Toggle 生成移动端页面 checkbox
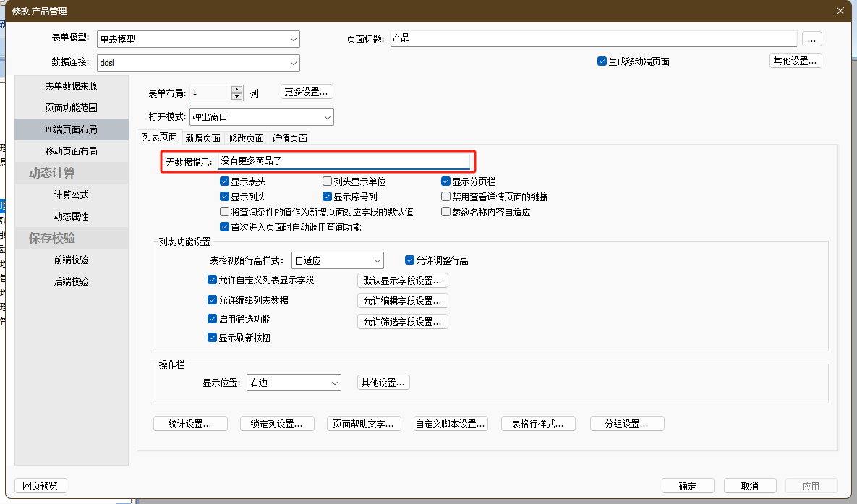Image resolution: width=857 pixels, height=504 pixels. [602, 61]
